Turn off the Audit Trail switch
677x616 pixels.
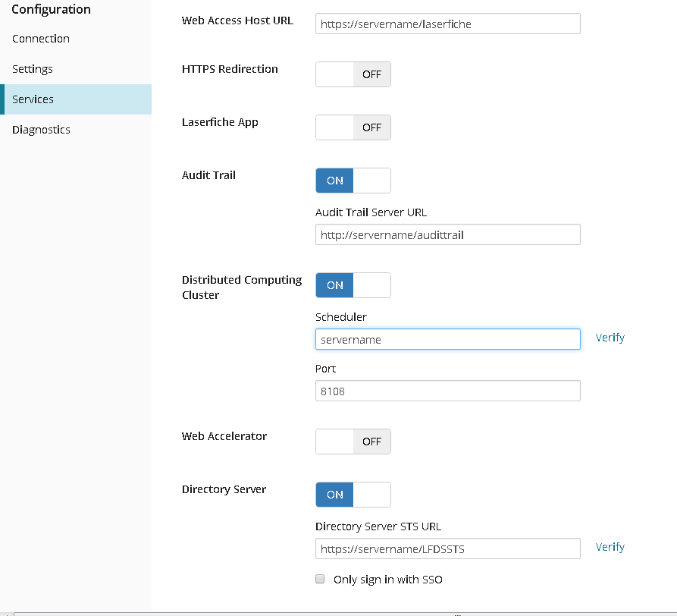point(353,181)
